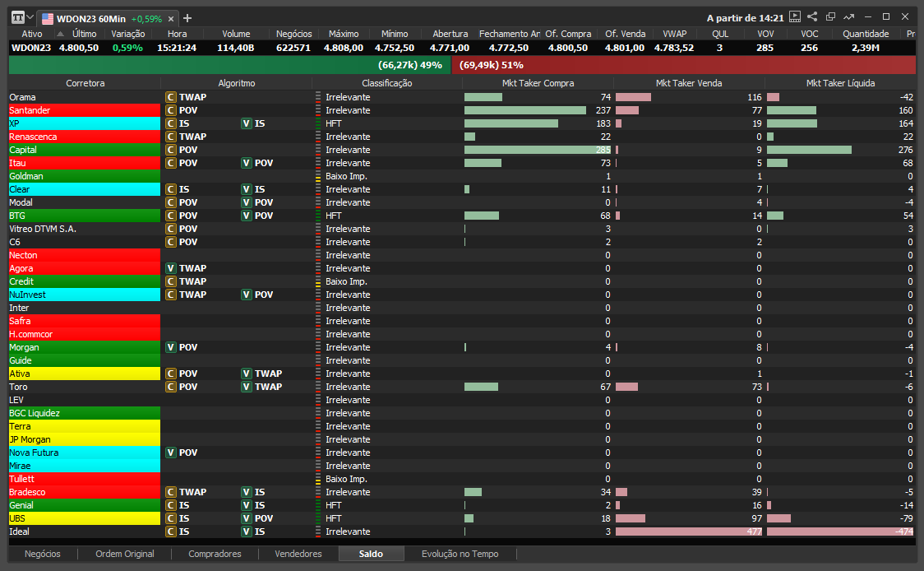The image size is (924, 571).
Task: Open the trend line chart icon
Action: 848,17
